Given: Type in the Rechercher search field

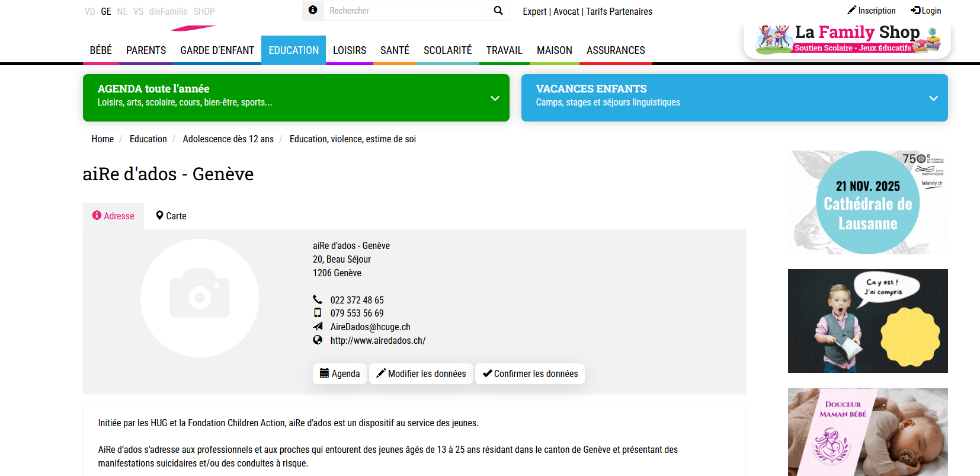Looking at the screenshot, I should click(x=405, y=11).
